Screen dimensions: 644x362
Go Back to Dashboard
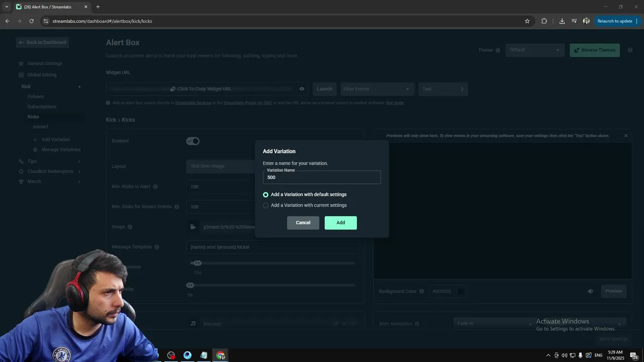(x=43, y=42)
